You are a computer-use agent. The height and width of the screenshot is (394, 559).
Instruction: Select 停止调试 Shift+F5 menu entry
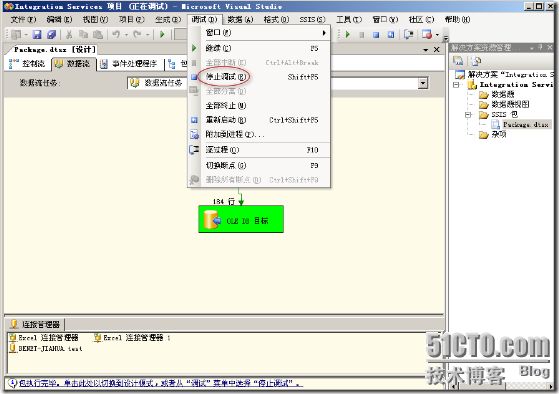point(259,77)
